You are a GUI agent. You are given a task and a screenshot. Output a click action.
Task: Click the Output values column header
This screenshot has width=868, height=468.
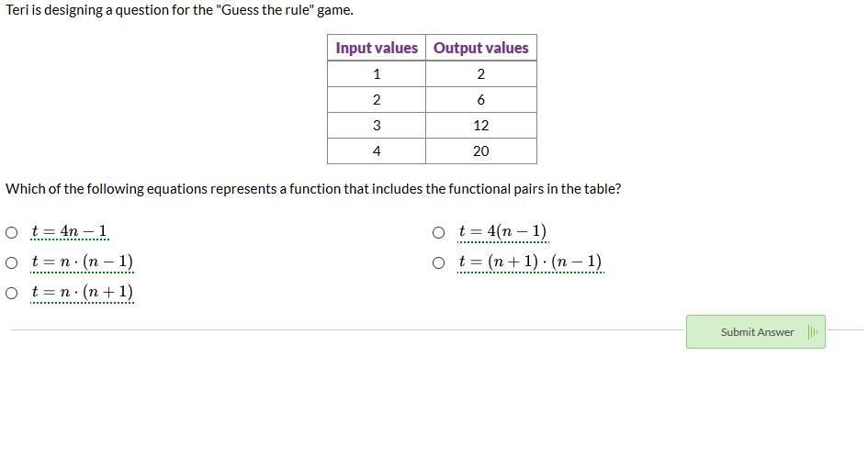[481, 48]
